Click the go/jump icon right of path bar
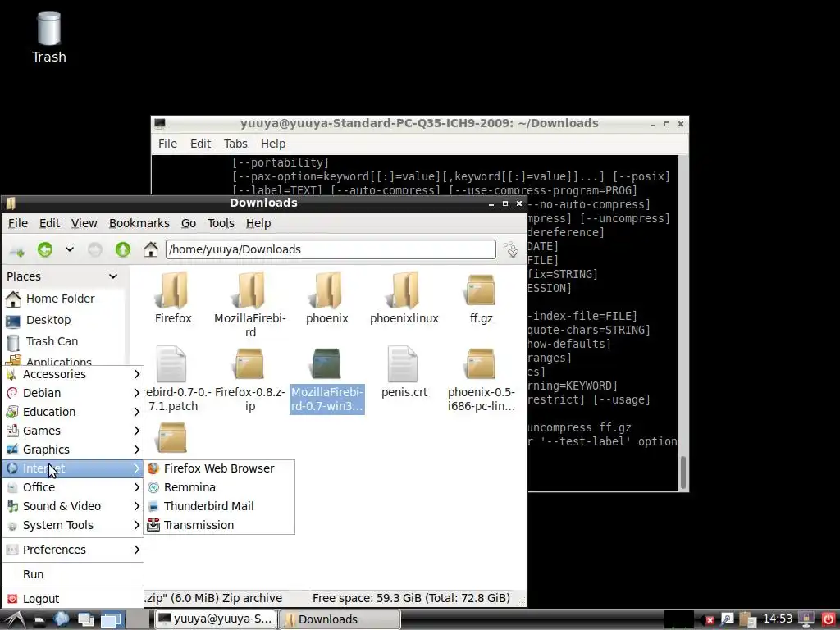Screen dimensions: 840x630 pos(512,249)
